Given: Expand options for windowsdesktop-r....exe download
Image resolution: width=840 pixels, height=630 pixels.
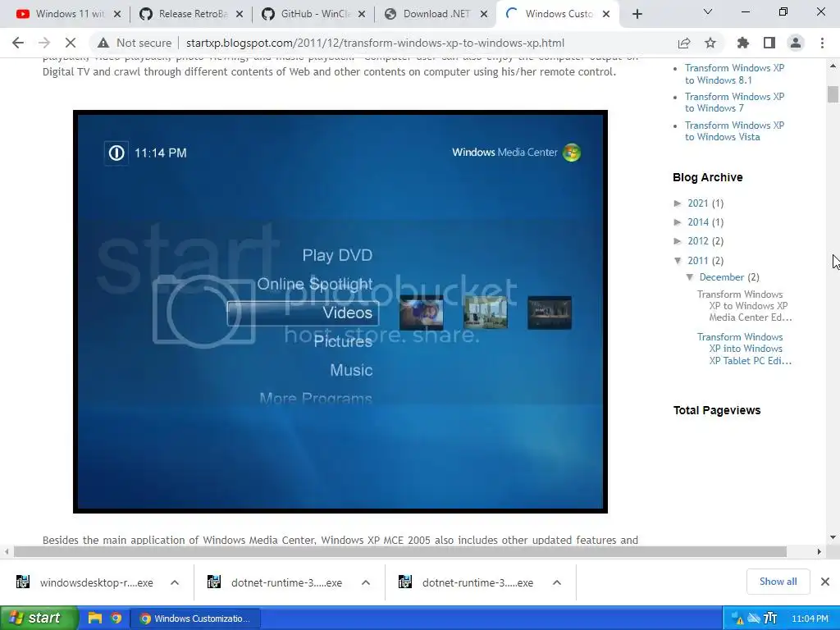Looking at the screenshot, I should [x=175, y=582].
